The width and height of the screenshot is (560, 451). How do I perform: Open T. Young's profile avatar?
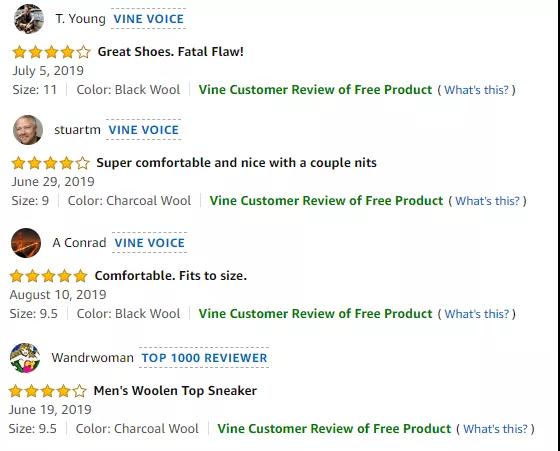click(29, 19)
